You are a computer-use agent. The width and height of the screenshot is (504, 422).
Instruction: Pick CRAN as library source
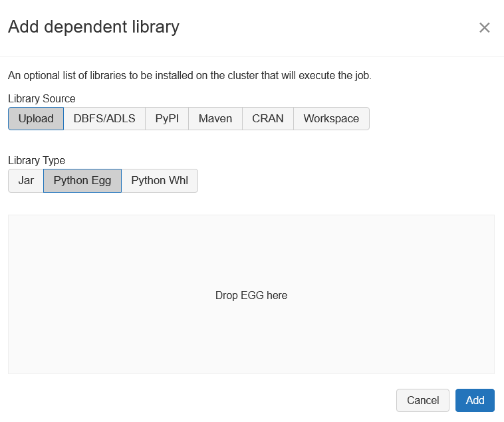pyautogui.click(x=268, y=119)
